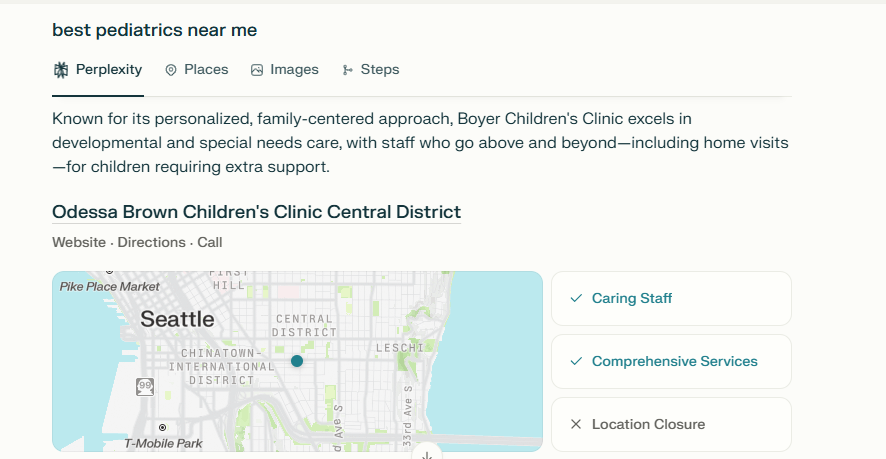Select the Comprehensive Services card
Screen dimensions: 886x459
click(671, 361)
